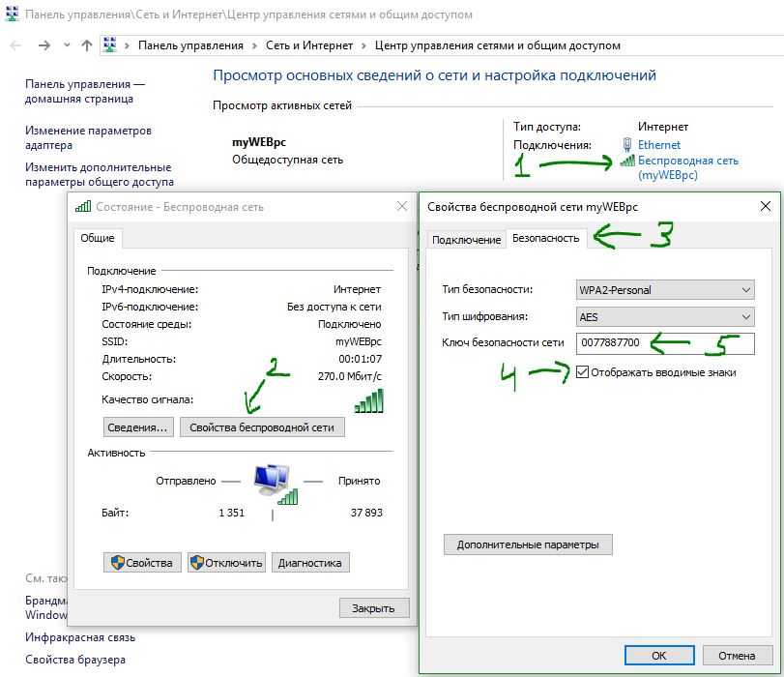Click the sent bytes value '1 351'

tap(231, 513)
